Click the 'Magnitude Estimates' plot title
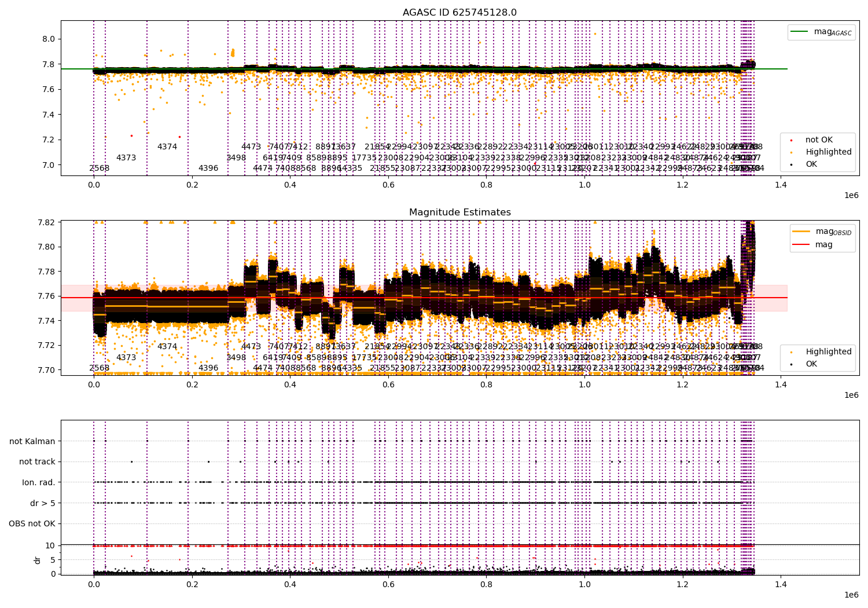This screenshot has width=868, height=608. (x=459, y=213)
